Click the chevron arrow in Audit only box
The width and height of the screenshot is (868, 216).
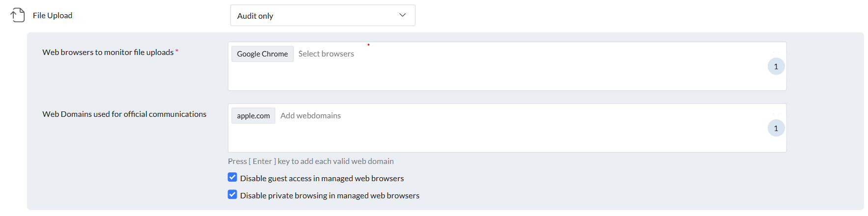click(402, 15)
